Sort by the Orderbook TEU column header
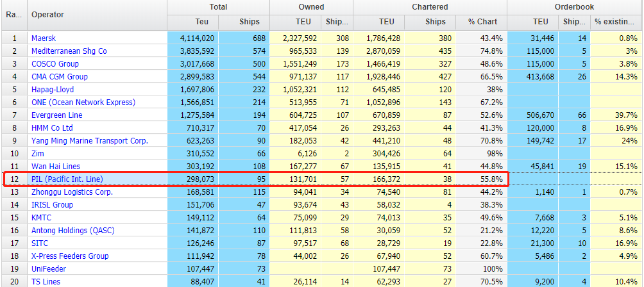Viewport: 644px width, 287px height. (532, 22)
